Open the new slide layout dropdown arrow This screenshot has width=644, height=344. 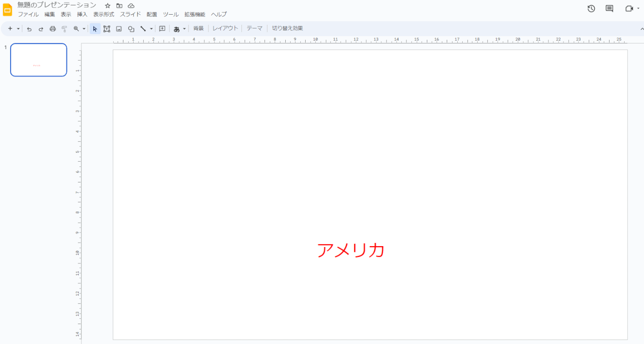click(x=18, y=28)
